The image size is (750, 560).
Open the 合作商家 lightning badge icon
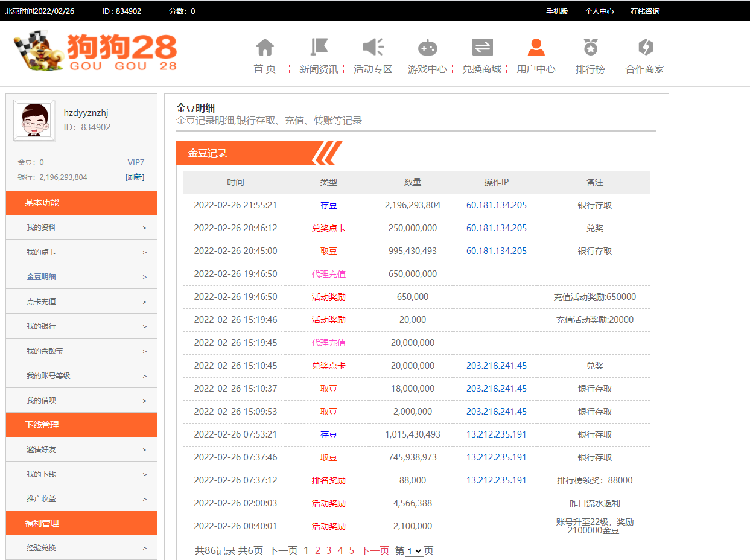pyautogui.click(x=645, y=48)
